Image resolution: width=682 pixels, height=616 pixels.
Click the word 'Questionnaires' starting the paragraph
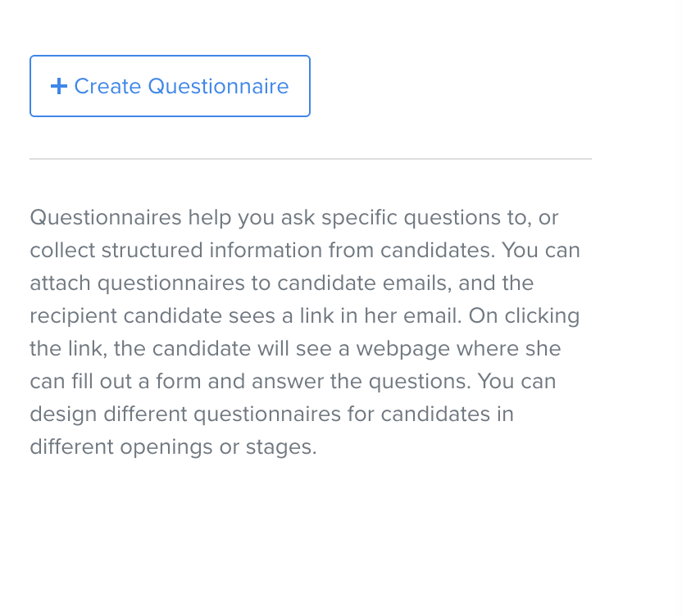105,217
